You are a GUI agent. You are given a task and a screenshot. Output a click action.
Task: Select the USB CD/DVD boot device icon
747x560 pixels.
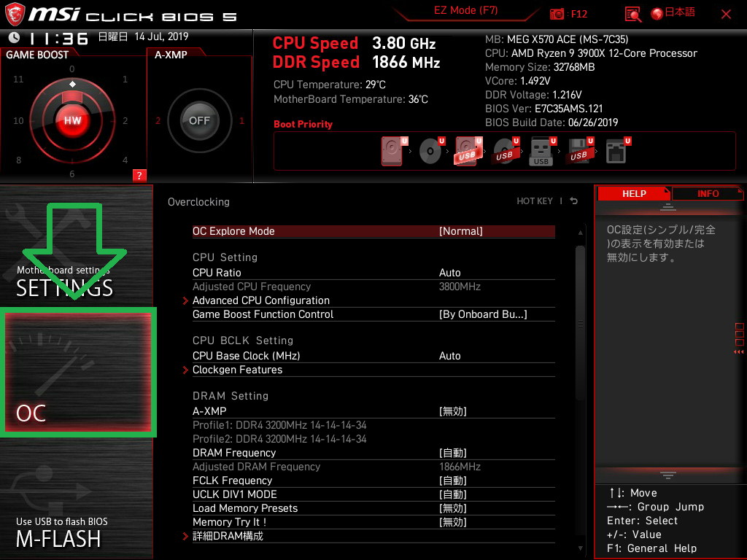506,151
